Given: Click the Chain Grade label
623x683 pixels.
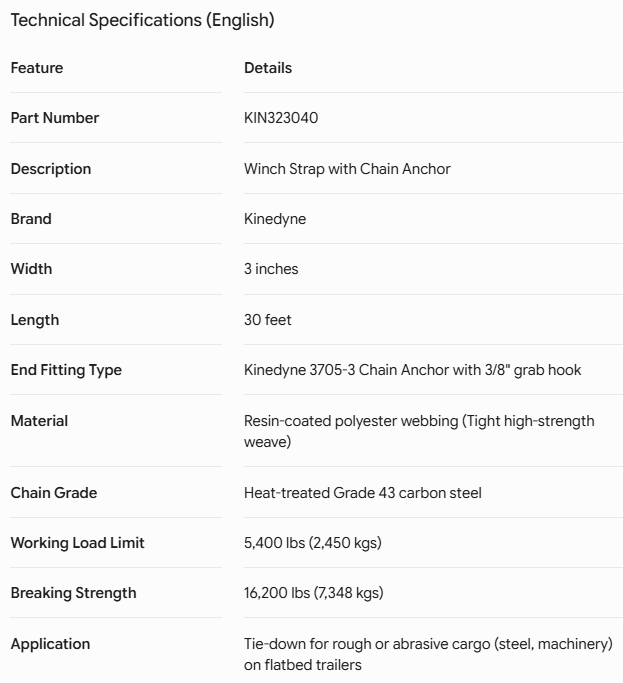Looking at the screenshot, I should tap(54, 493).
